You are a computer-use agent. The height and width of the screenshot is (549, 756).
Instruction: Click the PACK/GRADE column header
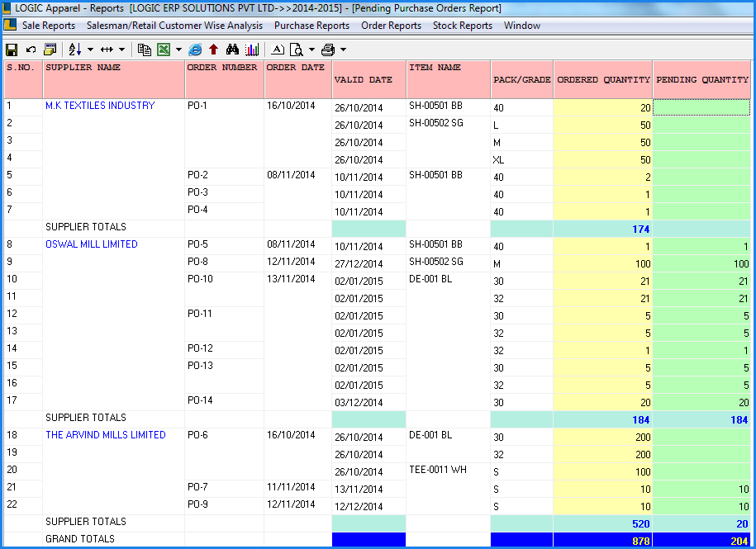pos(521,79)
